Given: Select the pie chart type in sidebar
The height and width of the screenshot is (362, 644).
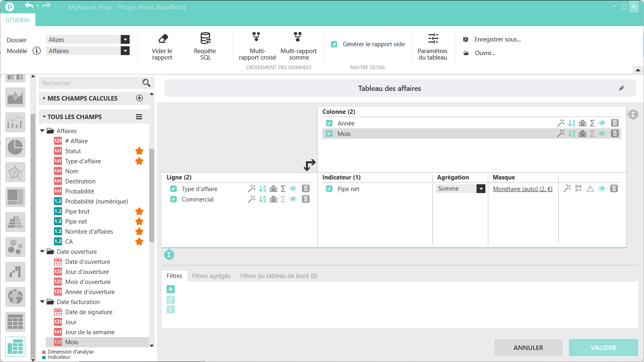Looking at the screenshot, I should [x=15, y=147].
